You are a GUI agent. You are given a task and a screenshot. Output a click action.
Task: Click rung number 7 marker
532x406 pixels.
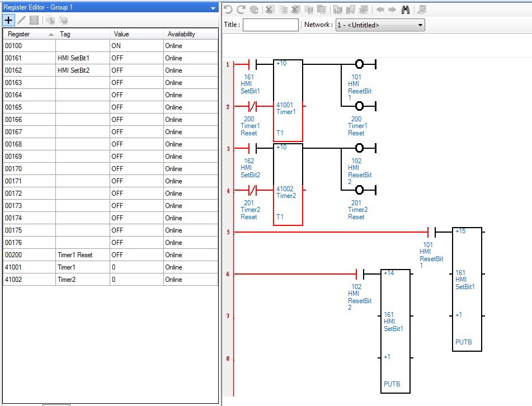click(x=228, y=316)
